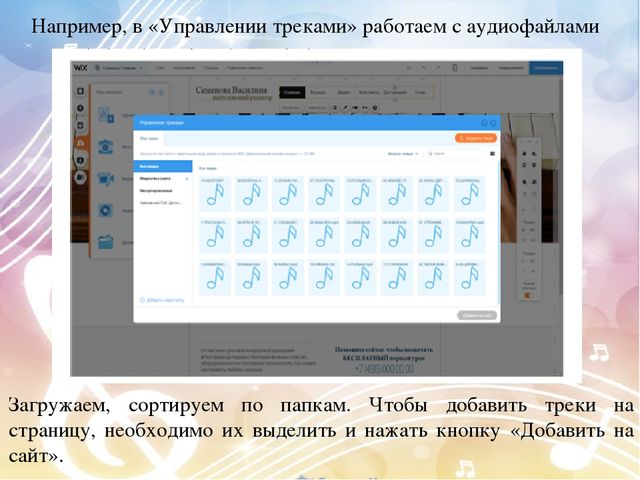The height and width of the screenshot is (480, 640).
Task: Toggle the orange switch in right tools panel
Action: (528, 296)
